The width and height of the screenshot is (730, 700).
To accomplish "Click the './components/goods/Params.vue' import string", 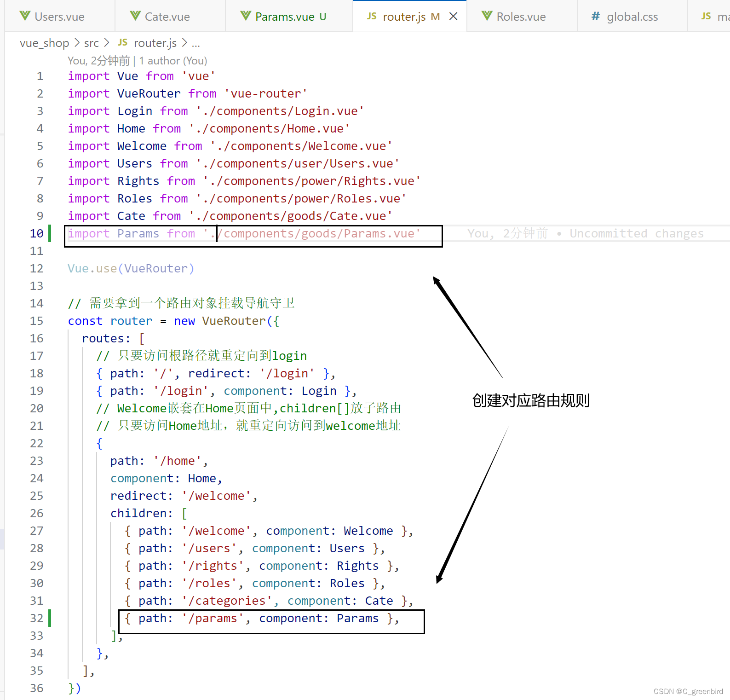I will coord(311,233).
